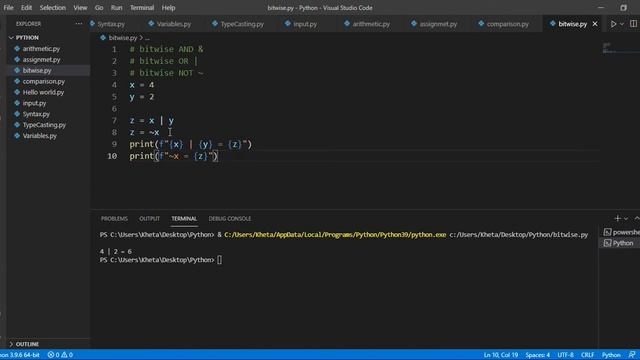
Task: Open TypeCasting.py in the explorer
Action: click(44, 125)
